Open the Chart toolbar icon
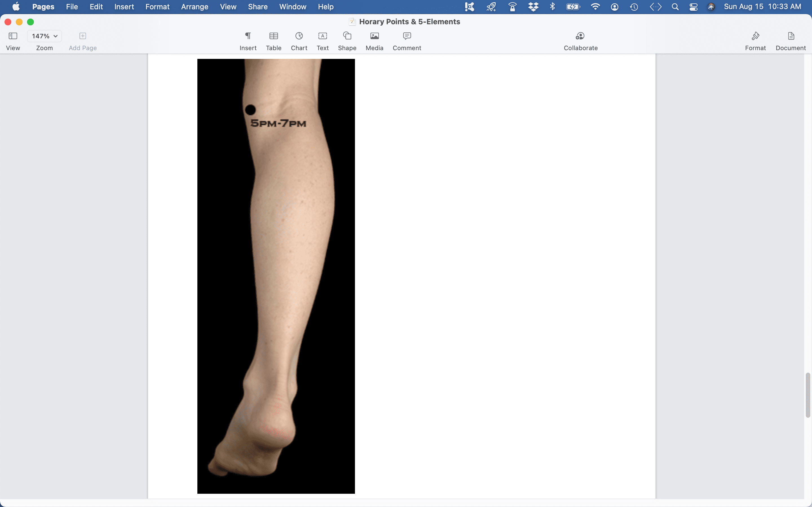Viewport: 812px width, 507px height. [x=299, y=36]
